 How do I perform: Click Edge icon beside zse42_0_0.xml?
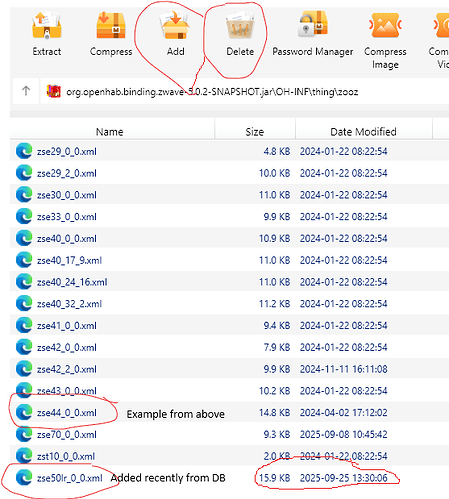[x=24, y=347]
